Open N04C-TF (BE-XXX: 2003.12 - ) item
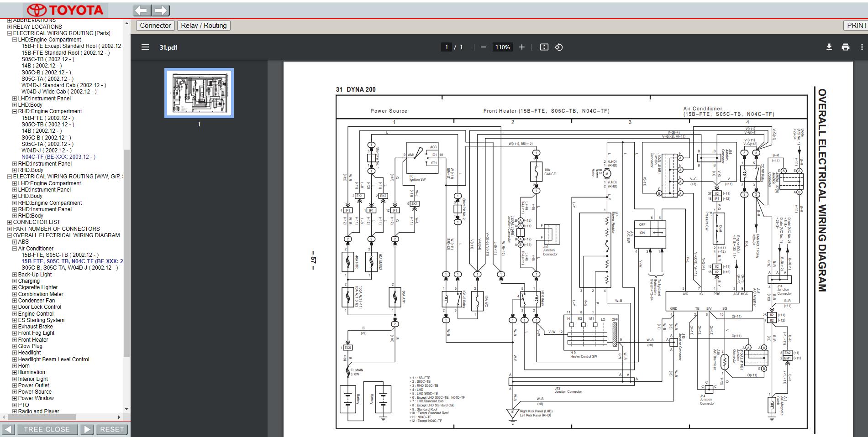This screenshot has width=868, height=437. click(x=58, y=157)
